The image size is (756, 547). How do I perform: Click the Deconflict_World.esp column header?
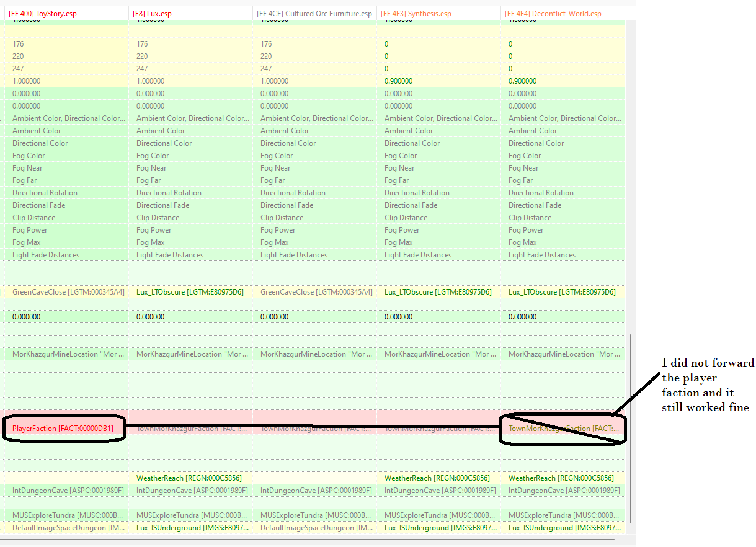563,13
